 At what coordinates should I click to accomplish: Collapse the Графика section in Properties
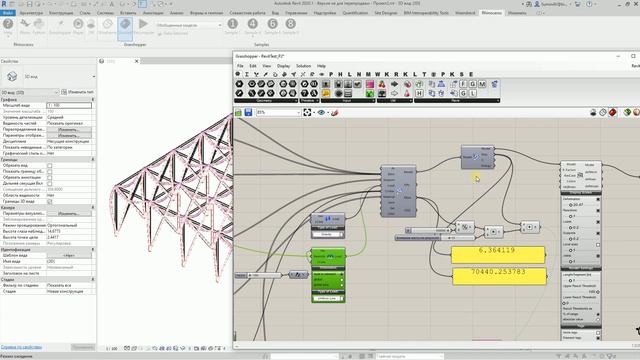tap(93, 99)
